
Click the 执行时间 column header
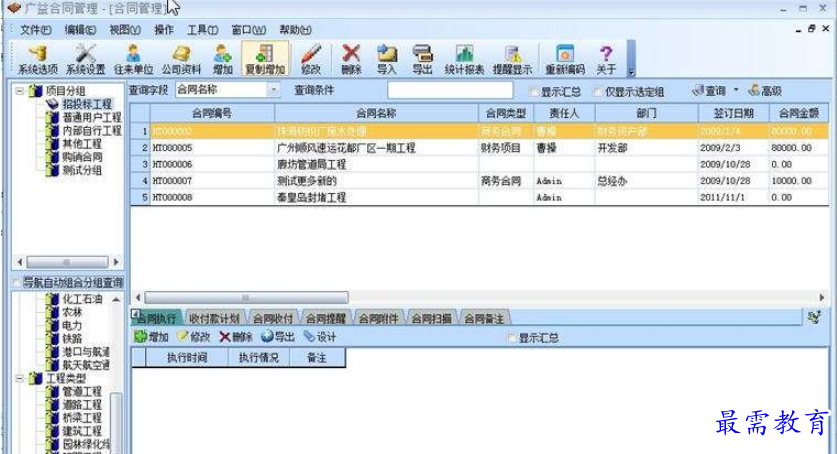click(187, 357)
